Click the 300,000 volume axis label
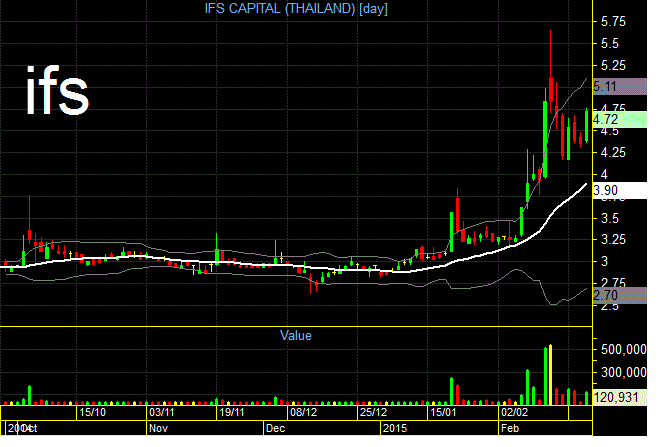This screenshot has width=672, height=447. pyautogui.click(x=624, y=372)
